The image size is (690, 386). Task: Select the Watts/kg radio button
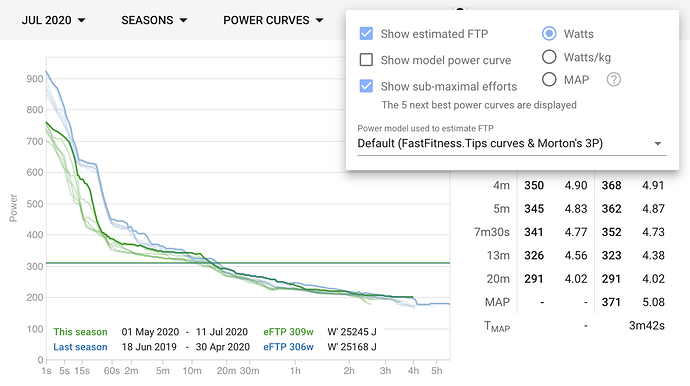pyautogui.click(x=549, y=57)
